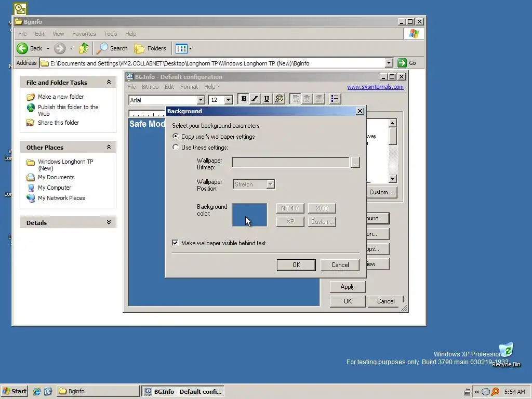Open Explorer Tools menu
Screen dimensions: 532x399
coord(111,34)
